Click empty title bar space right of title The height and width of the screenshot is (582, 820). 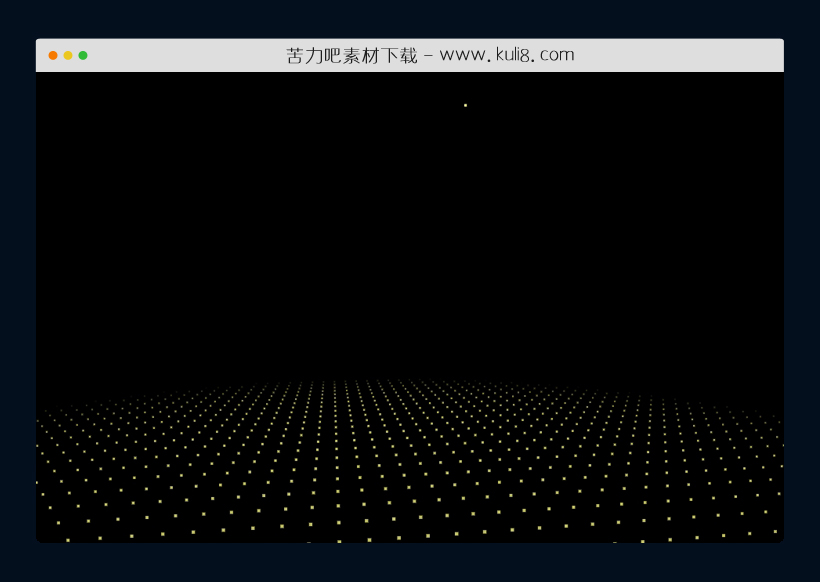(x=680, y=55)
